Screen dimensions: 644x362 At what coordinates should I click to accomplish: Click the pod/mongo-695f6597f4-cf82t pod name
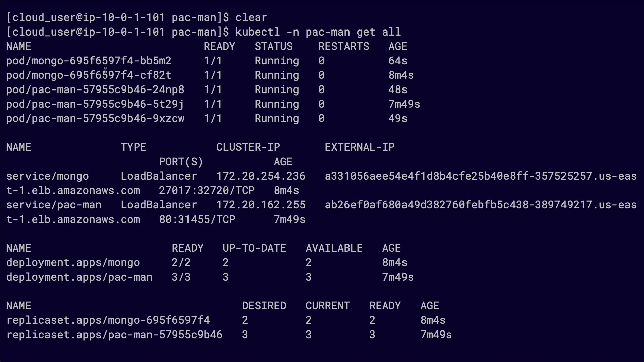tap(89, 75)
